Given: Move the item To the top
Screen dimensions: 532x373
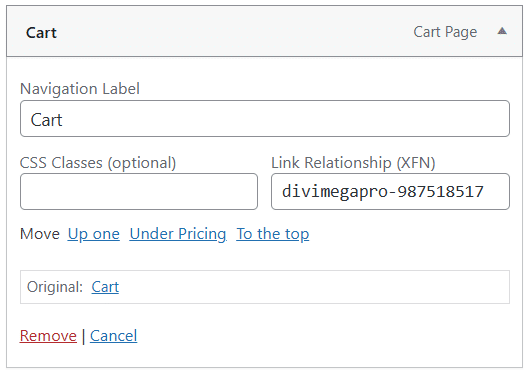Looking at the screenshot, I should (273, 234).
